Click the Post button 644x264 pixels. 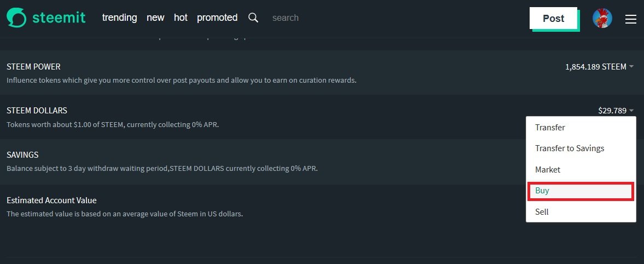[553, 19]
